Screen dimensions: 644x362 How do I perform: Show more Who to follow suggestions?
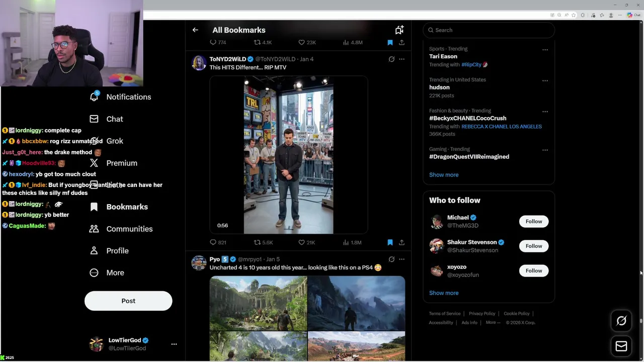point(444,293)
